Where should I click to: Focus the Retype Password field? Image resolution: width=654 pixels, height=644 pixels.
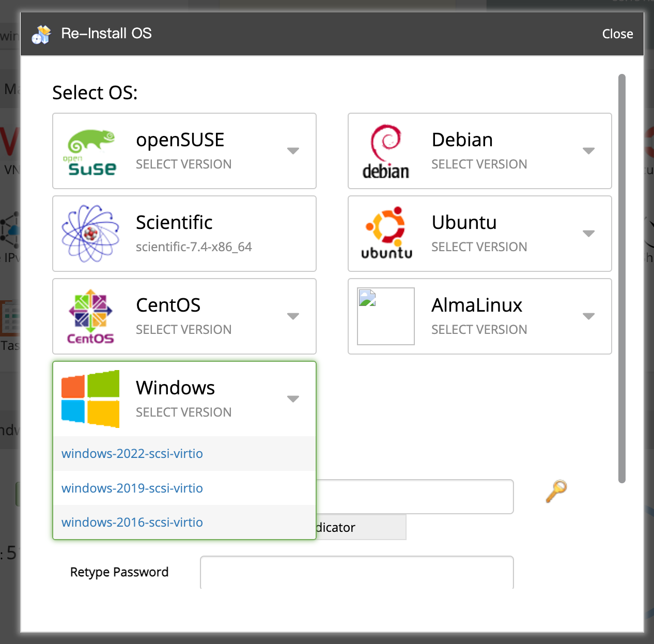[357, 572]
